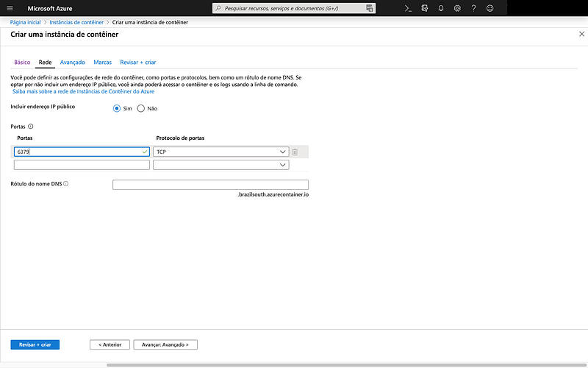Launch Cloud Shell from the top bar
The width and height of the screenshot is (588, 368).
click(408, 8)
